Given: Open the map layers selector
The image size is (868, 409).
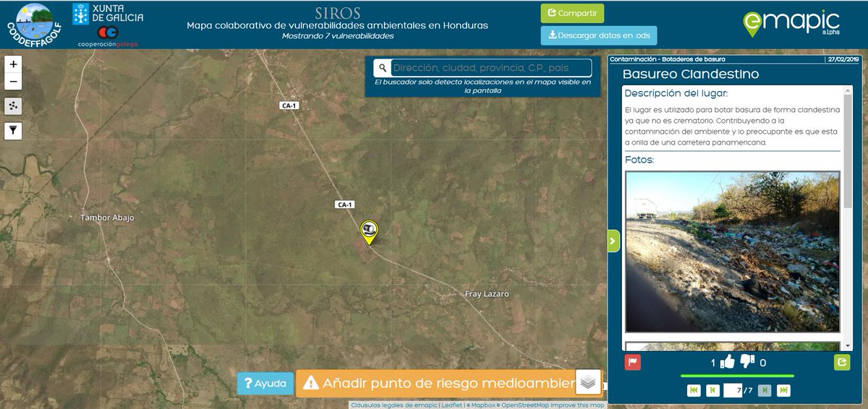Looking at the screenshot, I should (x=588, y=383).
